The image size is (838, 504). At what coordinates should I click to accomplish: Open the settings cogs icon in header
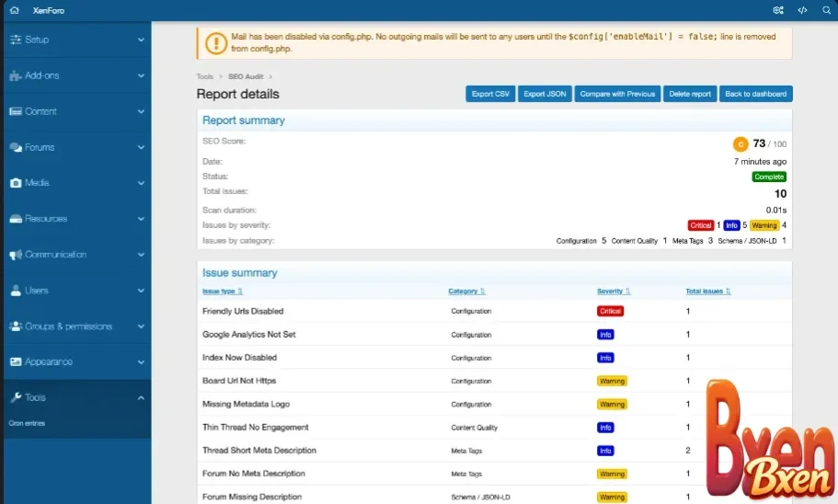(x=778, y=10)
